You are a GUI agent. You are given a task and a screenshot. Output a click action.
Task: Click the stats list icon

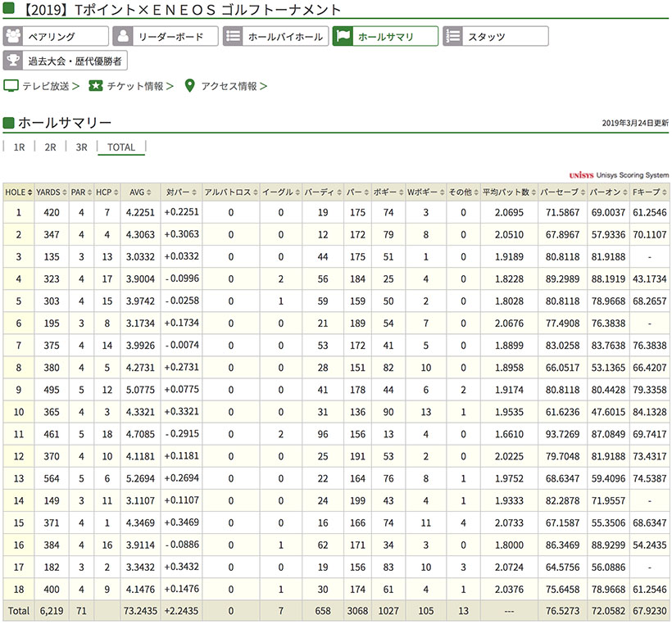click(x=453, y=37)
